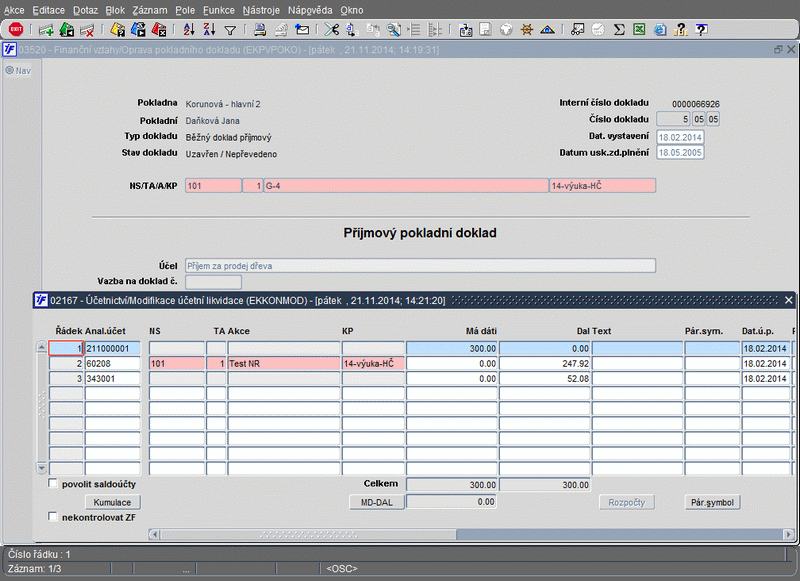Click the ship wheel navigation icon

[527, 30]
